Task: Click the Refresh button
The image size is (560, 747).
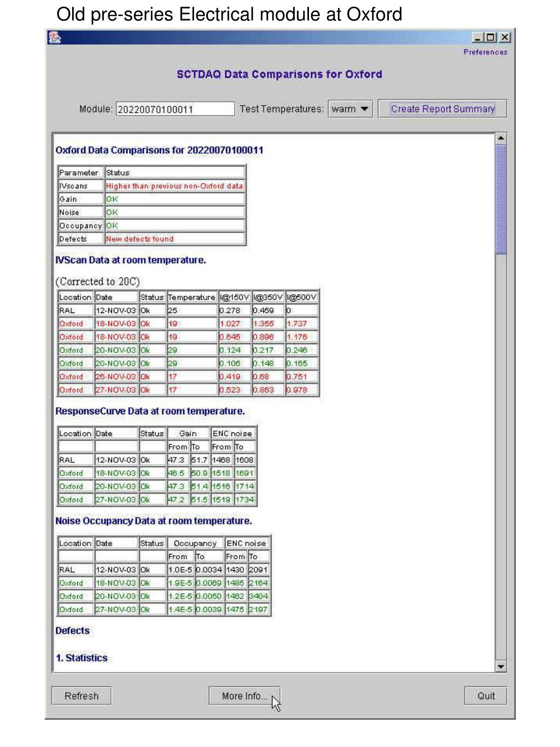Action: coord(81,696)
